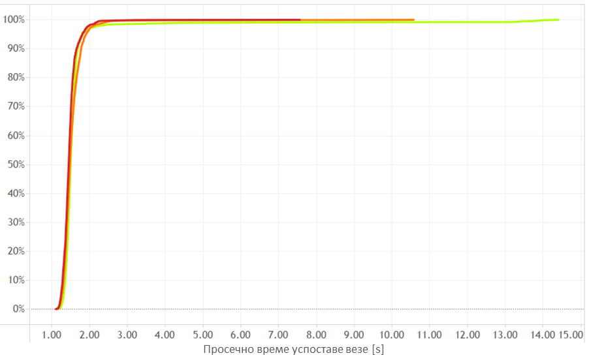
Task: Select the 20% y-axis tick label
Action: point(16,251)
